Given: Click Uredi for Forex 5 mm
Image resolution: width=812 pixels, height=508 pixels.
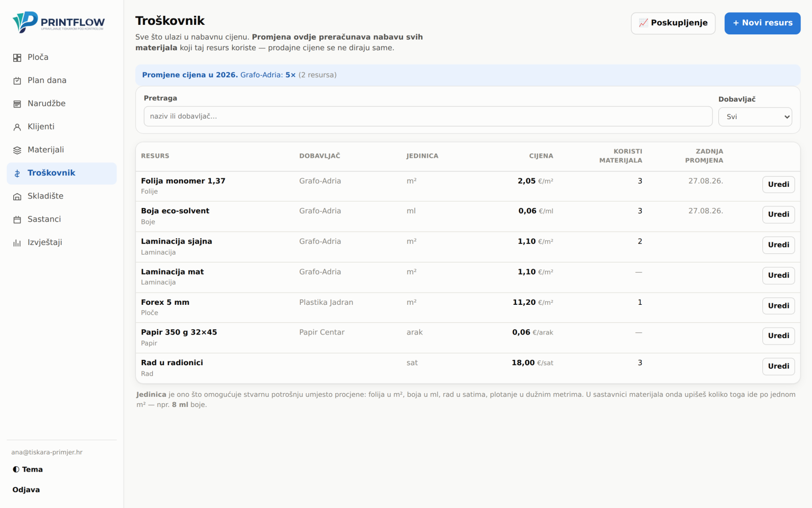Looking at the screenshot, I should click(x=778, y=306).
